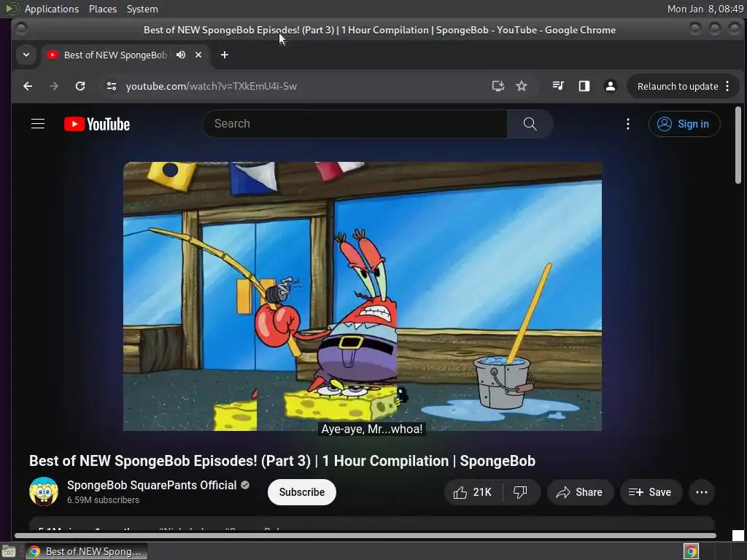Click the horizontal scrollbar
The height and width of the screenshot is (560, 747).
pos(365,536)
